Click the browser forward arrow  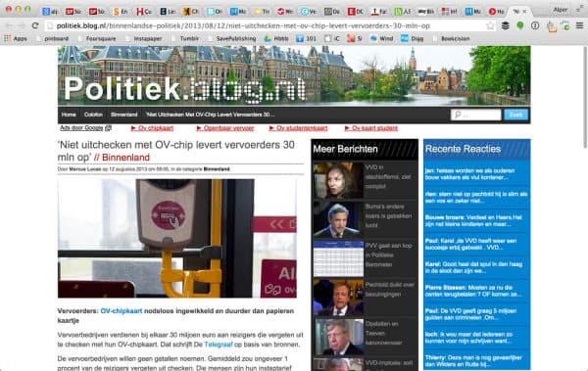[21, 25]
